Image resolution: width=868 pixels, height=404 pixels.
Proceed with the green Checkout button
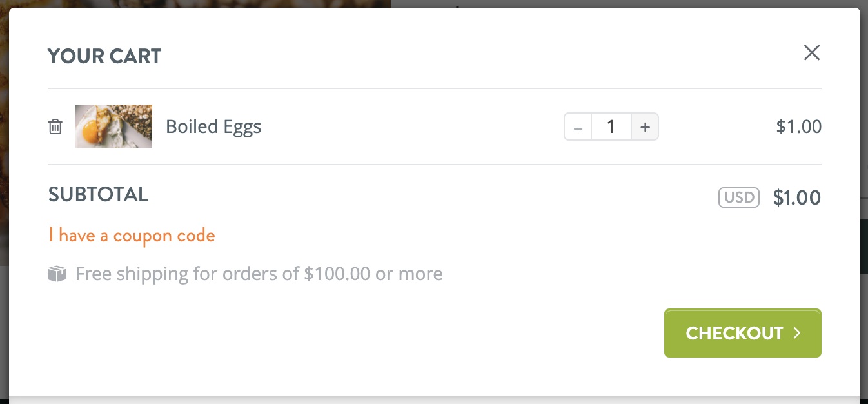tap(743, 333)
